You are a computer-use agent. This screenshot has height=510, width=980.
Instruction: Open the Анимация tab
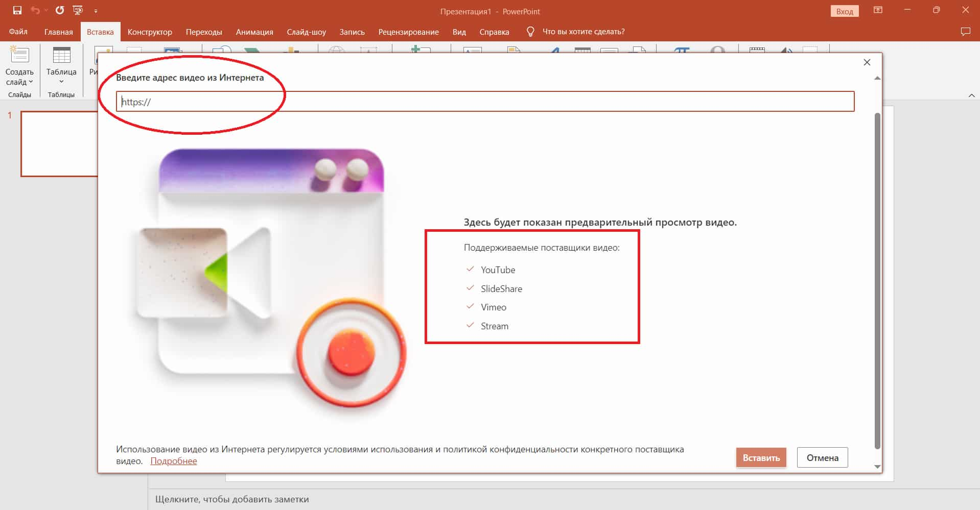tap(254, 32)
